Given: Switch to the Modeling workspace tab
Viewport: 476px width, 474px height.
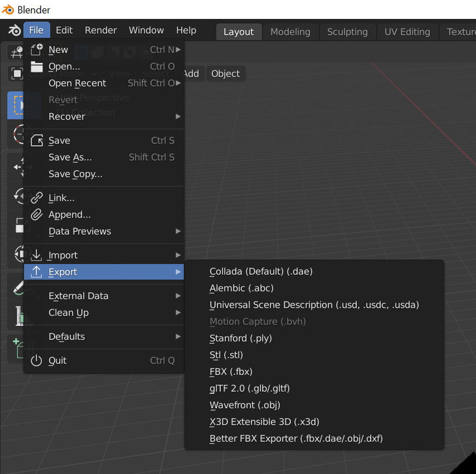Looking at the screenshot, I should [290, 32].
